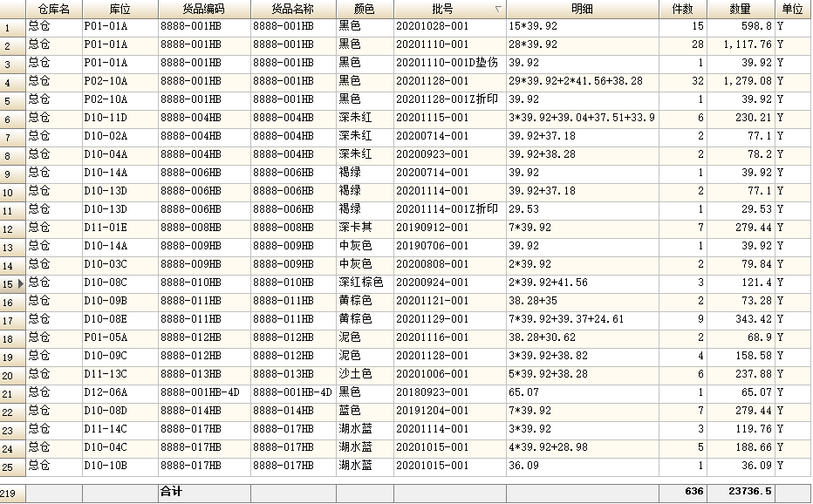Click the batch cell 20201028-001
Viewport: 813px width, 504px height.
coord(432,26)
